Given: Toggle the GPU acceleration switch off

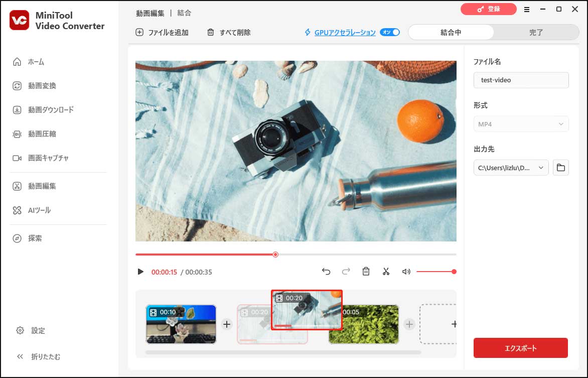Looking at the screenshot, I should point(390,32).
